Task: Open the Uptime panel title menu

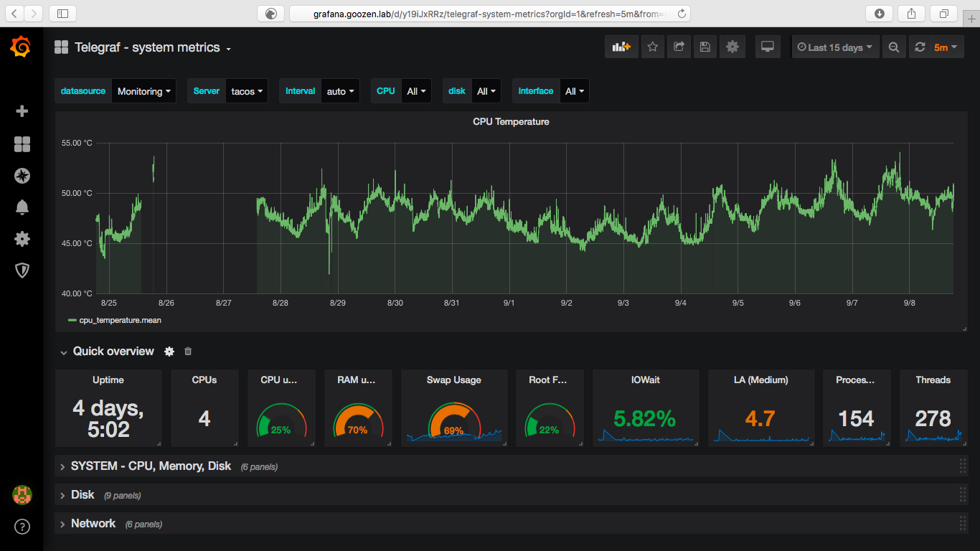Action: [108, 380]
